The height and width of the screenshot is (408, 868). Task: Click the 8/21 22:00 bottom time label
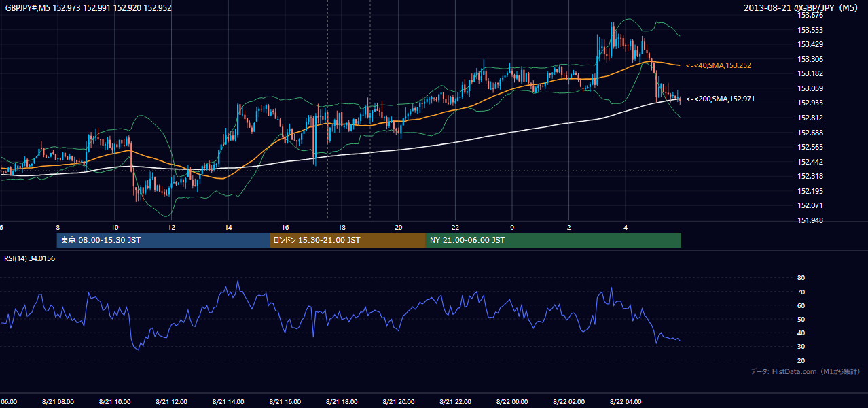click(455, 402)
